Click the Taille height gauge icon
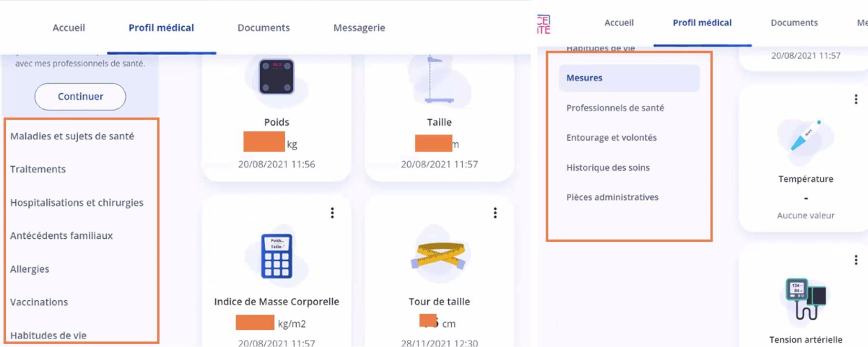868x347 pixels. 439,79
